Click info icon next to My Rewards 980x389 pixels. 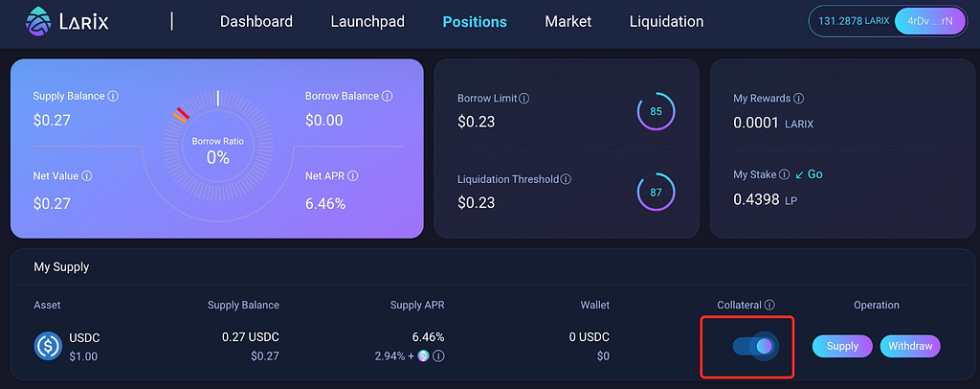tap(799, 99)
